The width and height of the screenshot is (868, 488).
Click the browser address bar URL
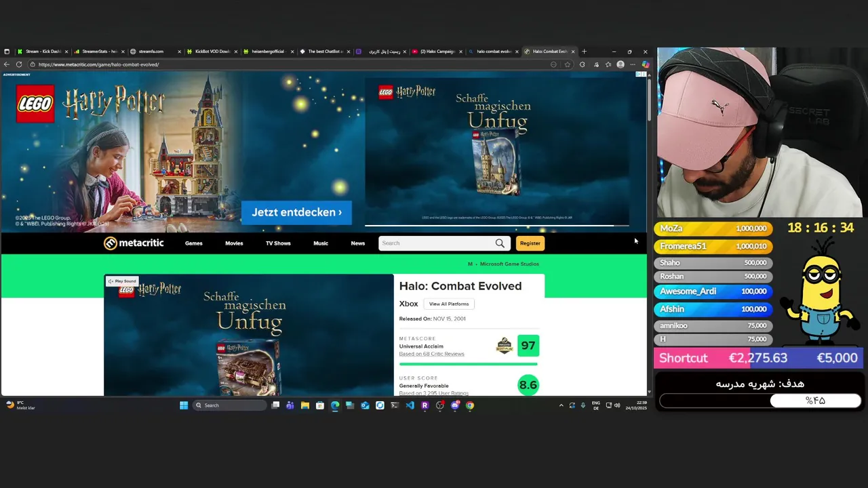coord(98,64)
